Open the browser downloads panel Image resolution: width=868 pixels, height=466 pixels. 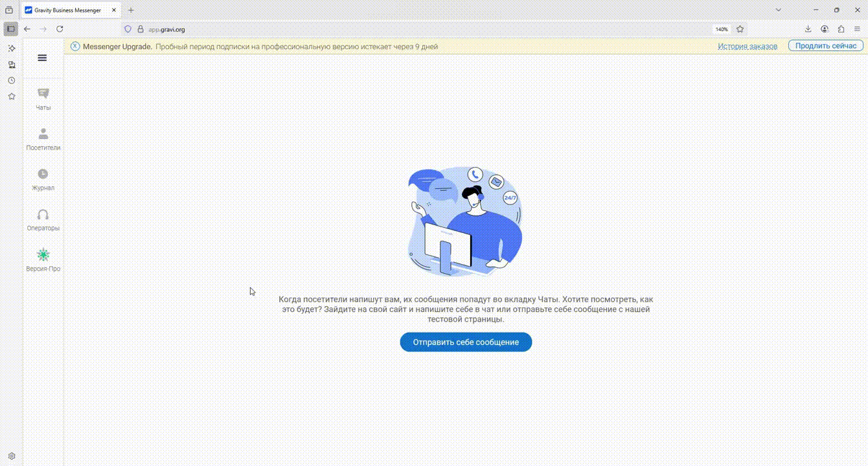[x=808, y=29]
